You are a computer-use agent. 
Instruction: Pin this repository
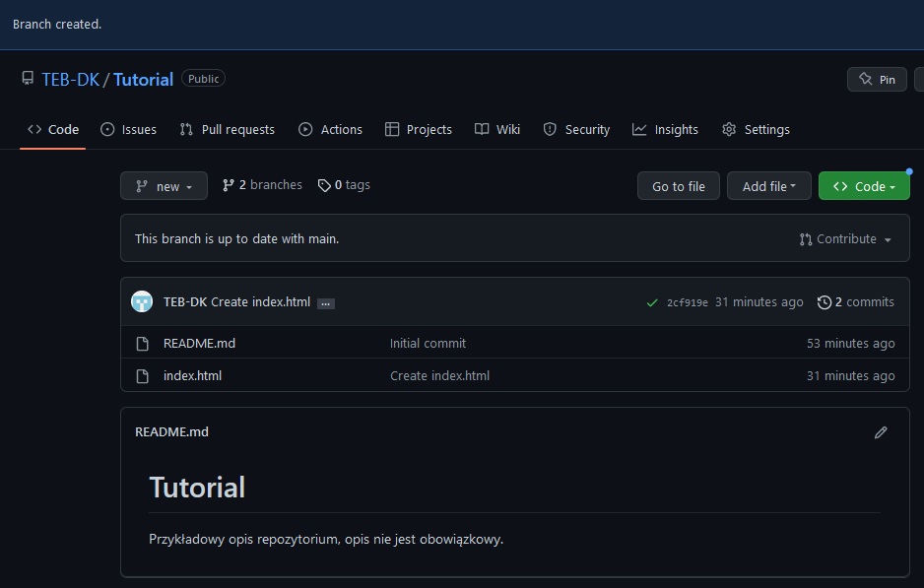(x=877, y=79)
